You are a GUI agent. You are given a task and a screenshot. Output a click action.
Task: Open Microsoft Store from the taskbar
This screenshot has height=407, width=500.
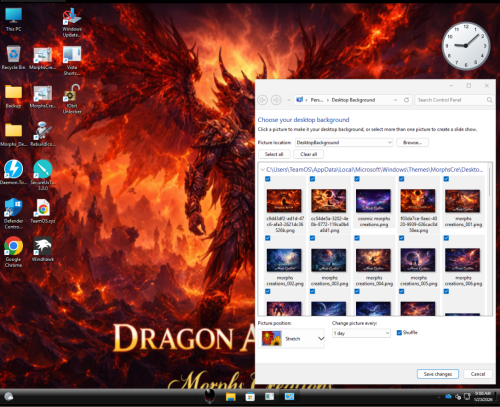pyautogui.click(x=250, y=397)
